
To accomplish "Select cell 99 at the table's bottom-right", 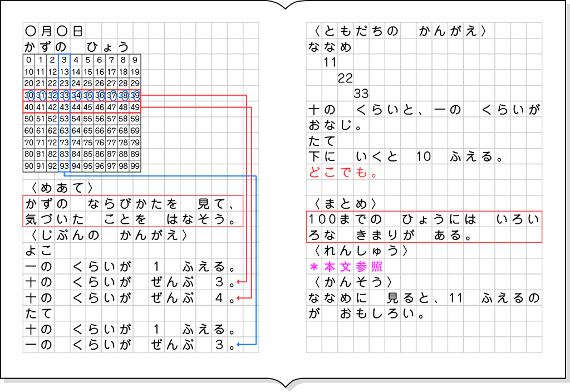I will click(x=135, y=165).
